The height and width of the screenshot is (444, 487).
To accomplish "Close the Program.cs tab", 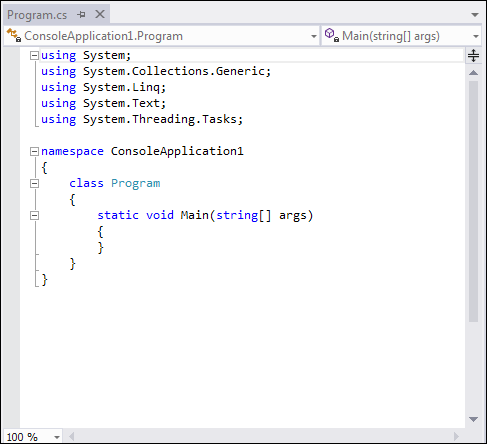I will (x=100, y=14).
